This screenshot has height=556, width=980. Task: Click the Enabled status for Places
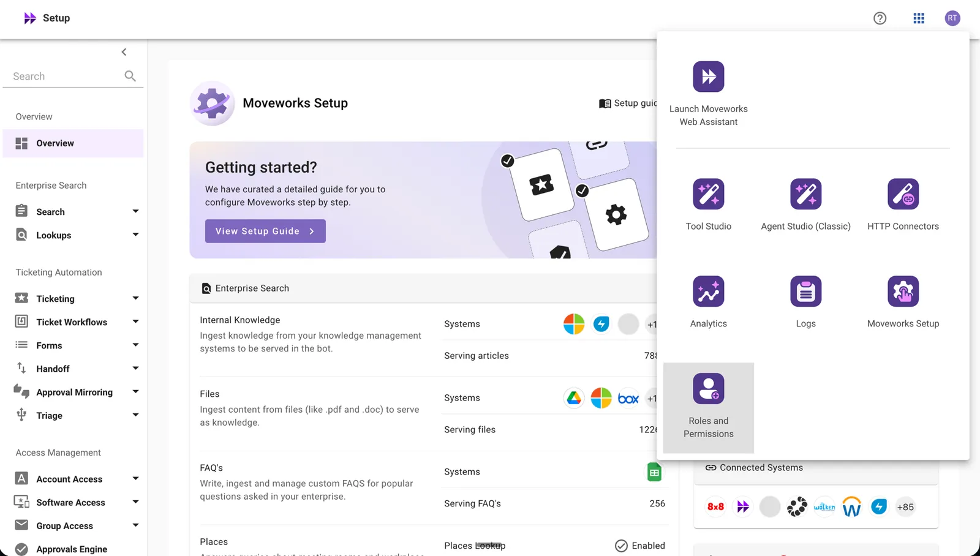tap(640, 546)
